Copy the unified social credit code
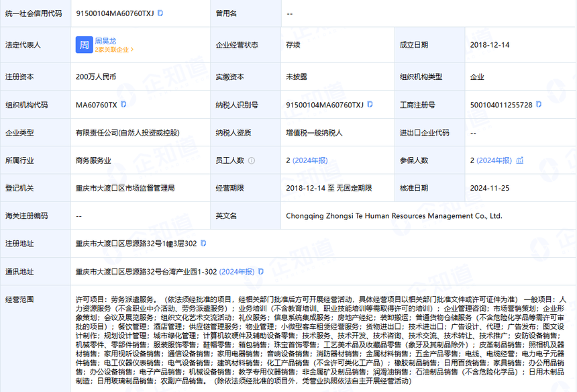This screenshot has width=577, height=392. (160, 13)
